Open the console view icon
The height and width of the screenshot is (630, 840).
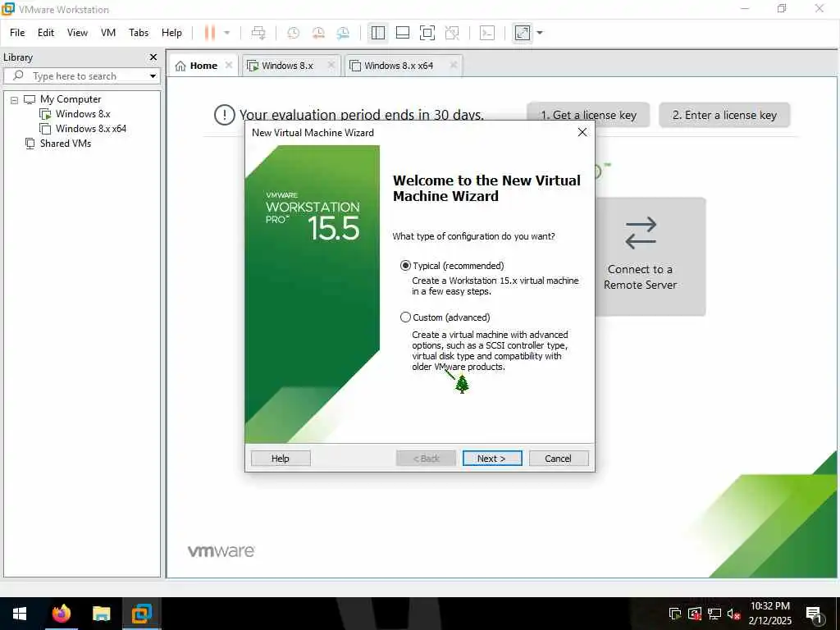pos(487,33)
